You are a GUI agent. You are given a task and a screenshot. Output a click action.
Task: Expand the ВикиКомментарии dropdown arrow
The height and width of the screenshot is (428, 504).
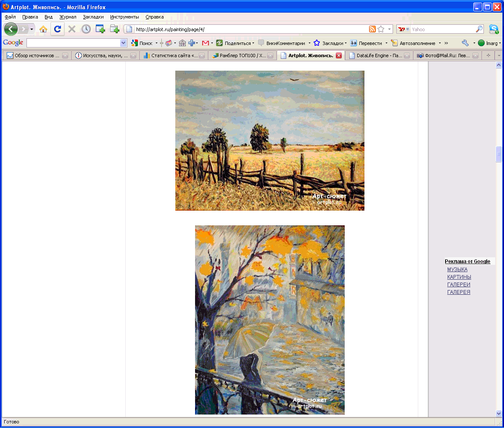click(309, 43)
